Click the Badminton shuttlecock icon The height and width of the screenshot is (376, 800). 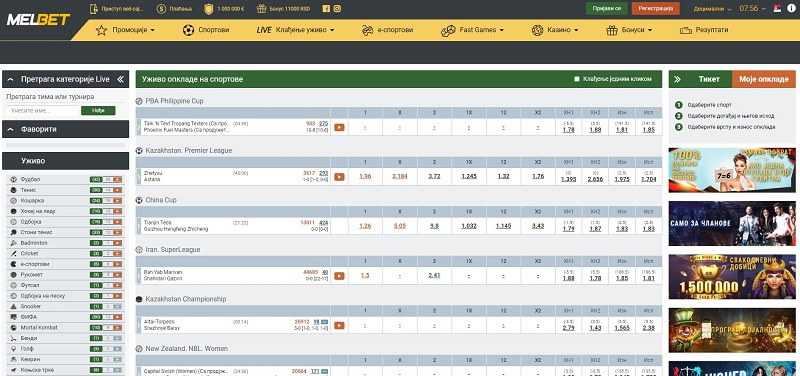13,243
